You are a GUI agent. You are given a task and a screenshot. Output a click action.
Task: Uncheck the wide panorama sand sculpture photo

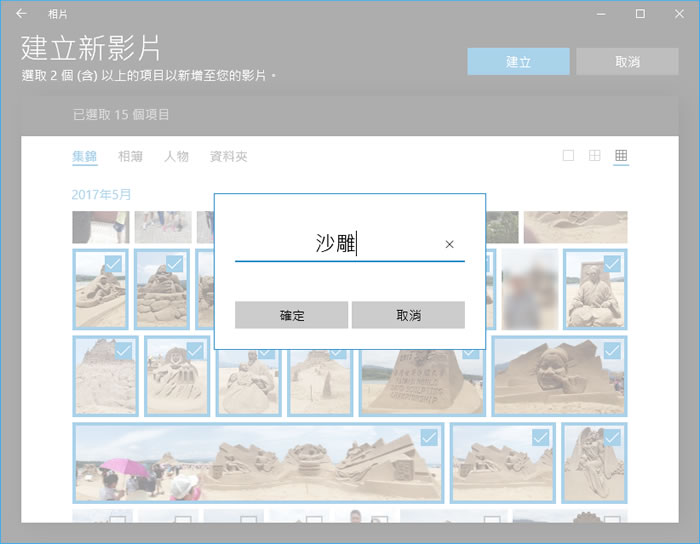[x=258, y=463]
